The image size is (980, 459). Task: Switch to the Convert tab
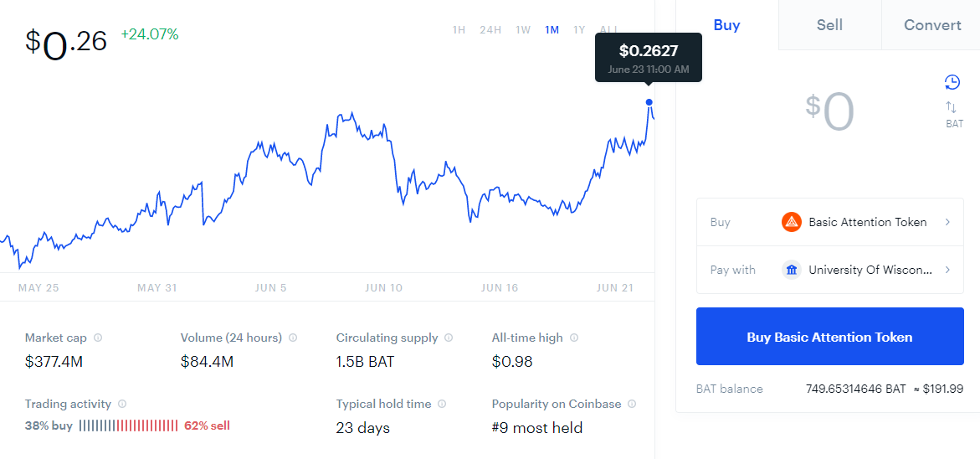coord(931,25)
